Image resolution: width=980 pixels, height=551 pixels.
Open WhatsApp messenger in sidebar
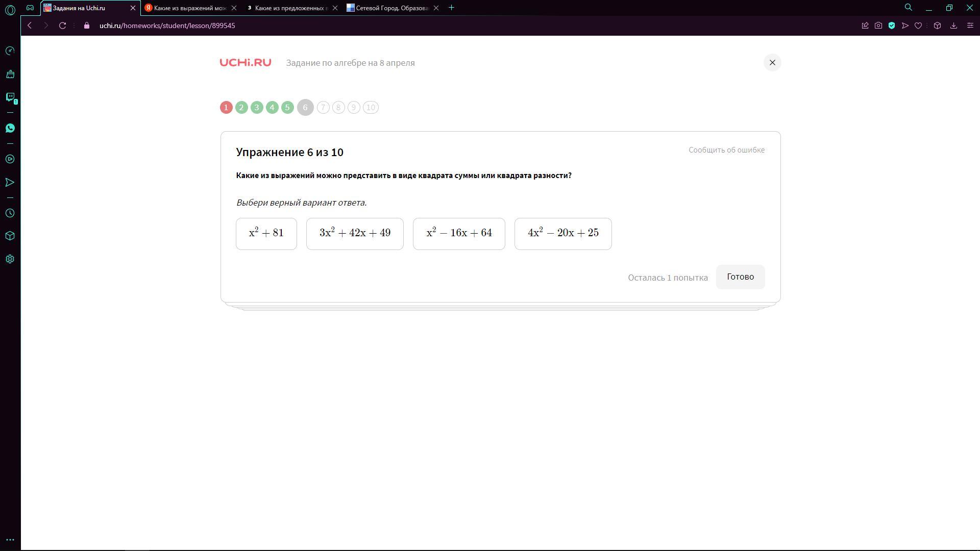[10, 128]
